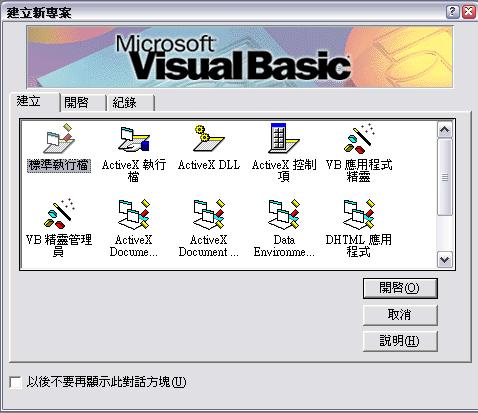Click the 取消 cancel button
Screen dimensions: 478x413
[x=400, y=315]
